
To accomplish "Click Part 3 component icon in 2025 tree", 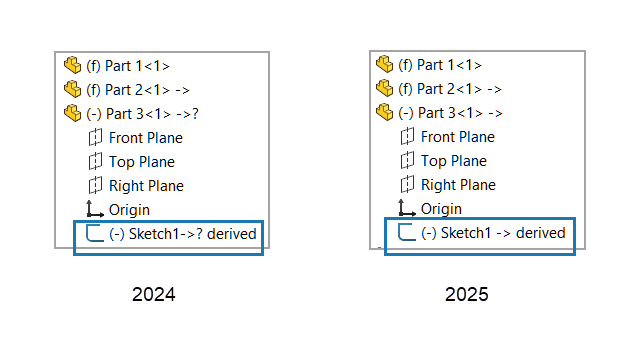I will [x=384, y=112].
